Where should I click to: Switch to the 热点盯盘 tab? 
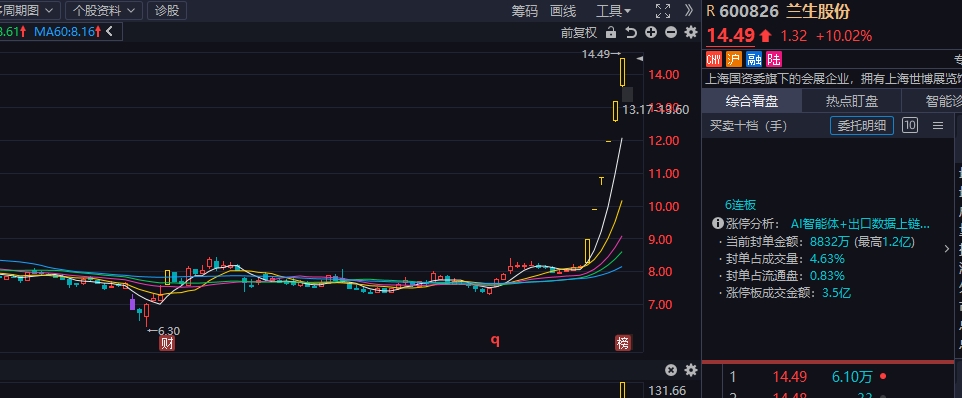[x=852, y=101]
